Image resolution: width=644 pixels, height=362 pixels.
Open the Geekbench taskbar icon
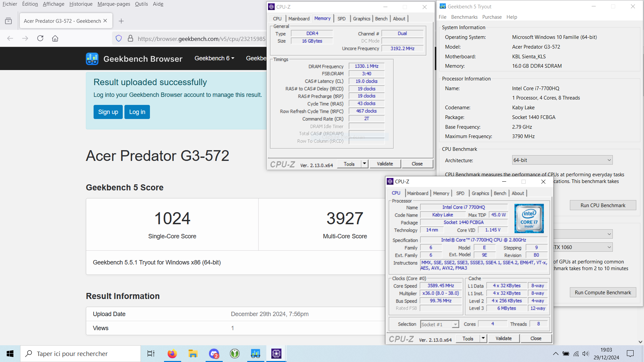click(256, 354)
